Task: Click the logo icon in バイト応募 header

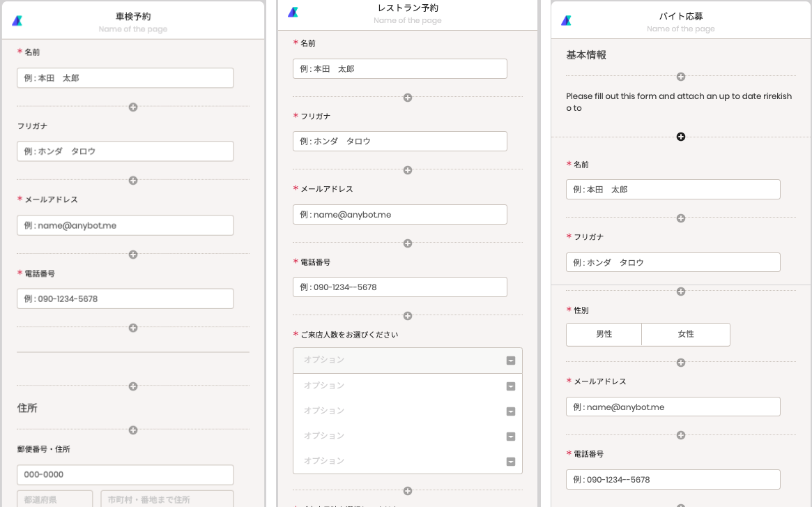Action: point(567,21)
